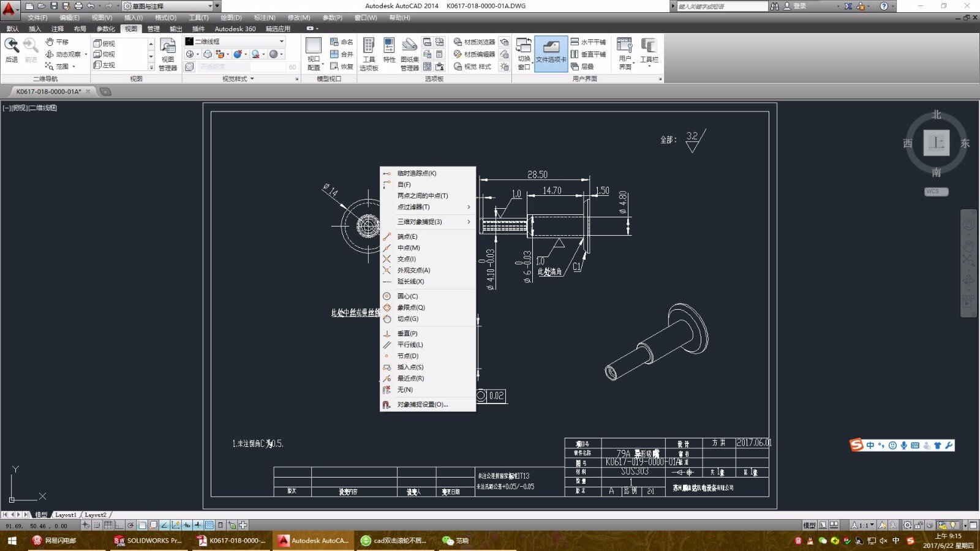Click the Named viewports (命名) icon

[x=341, y=42]
